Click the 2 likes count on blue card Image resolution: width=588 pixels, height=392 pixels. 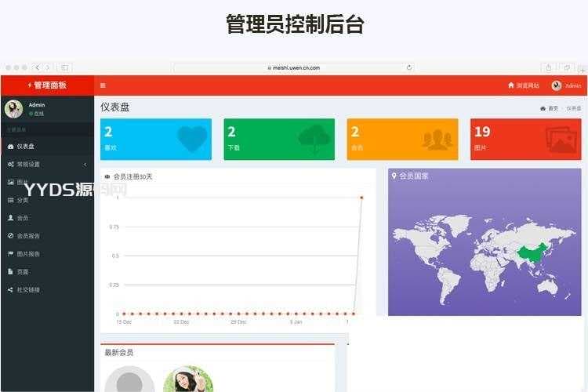108,132
